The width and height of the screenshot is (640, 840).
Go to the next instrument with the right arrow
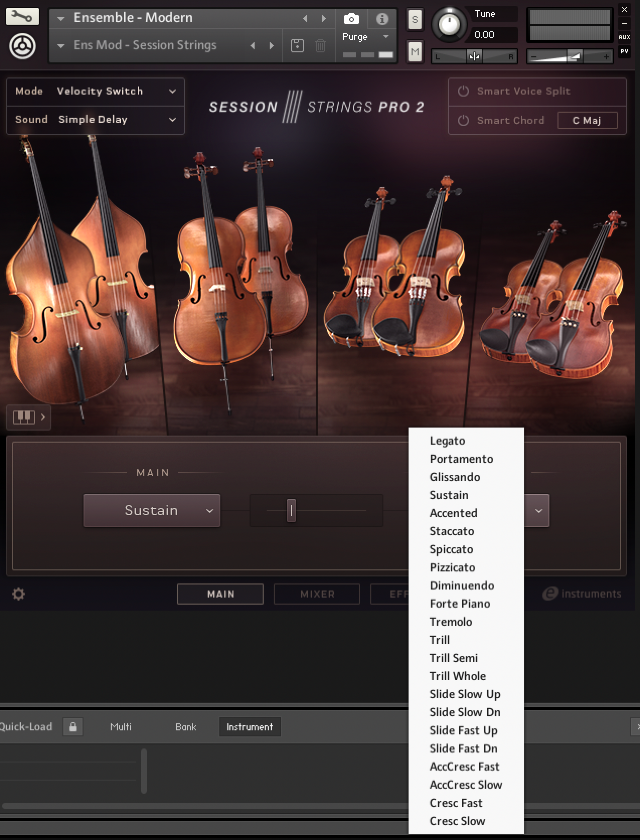click(324, 19)
